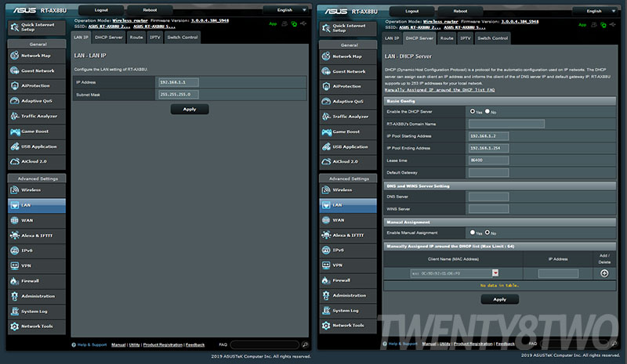Screen dimensions: 627x364
Task: Click the LAN IP Address field
Action: (179, 82)
